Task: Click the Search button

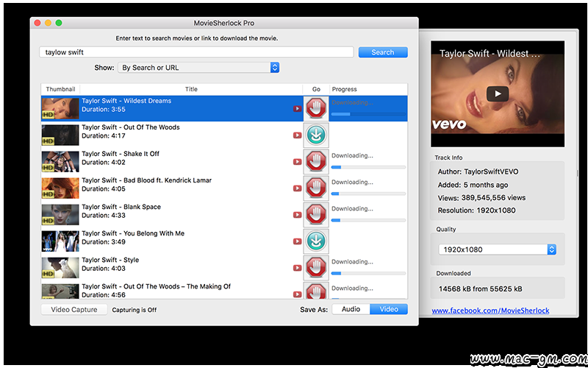Action: point(383,52)
